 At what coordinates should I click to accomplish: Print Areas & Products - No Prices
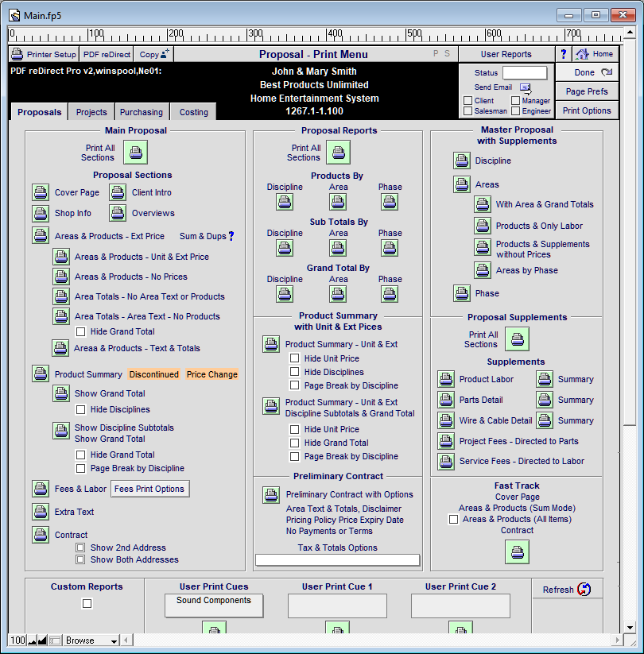(x=61, y=277)
